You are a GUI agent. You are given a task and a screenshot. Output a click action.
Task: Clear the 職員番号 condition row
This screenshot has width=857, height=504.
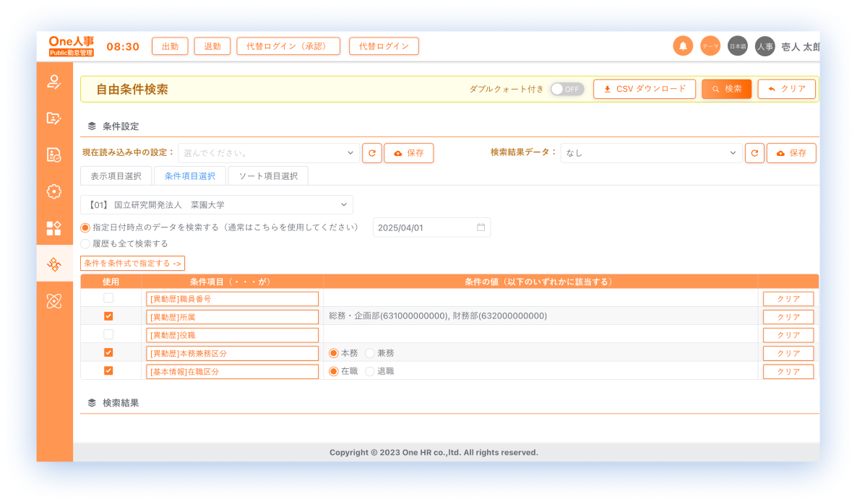click(788, 299)
